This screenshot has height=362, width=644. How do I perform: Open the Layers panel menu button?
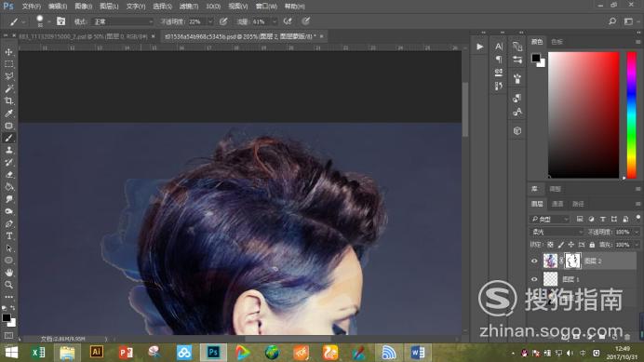click(x=637, y=204)
